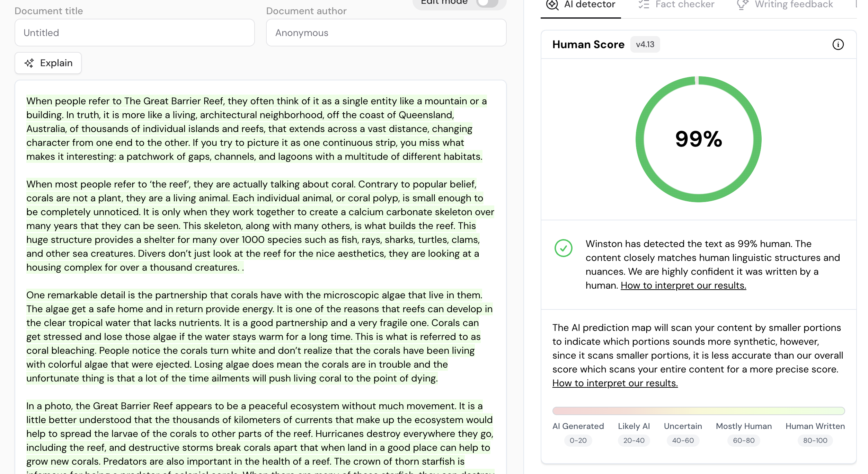Click the green checkmark result icon
Screen dimensions: 868x474
[x=563, y=248]
